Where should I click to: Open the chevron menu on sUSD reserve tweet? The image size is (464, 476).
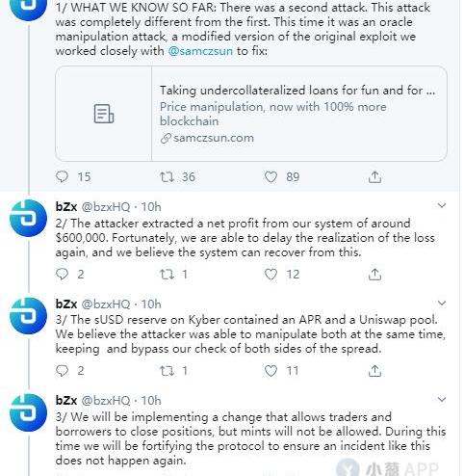(x=442, y=303)
